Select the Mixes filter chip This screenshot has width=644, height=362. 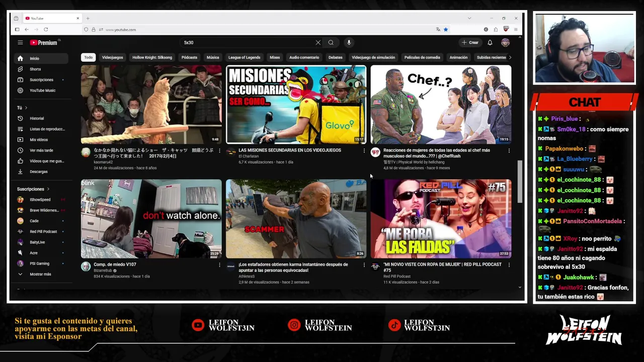(275, 57)
